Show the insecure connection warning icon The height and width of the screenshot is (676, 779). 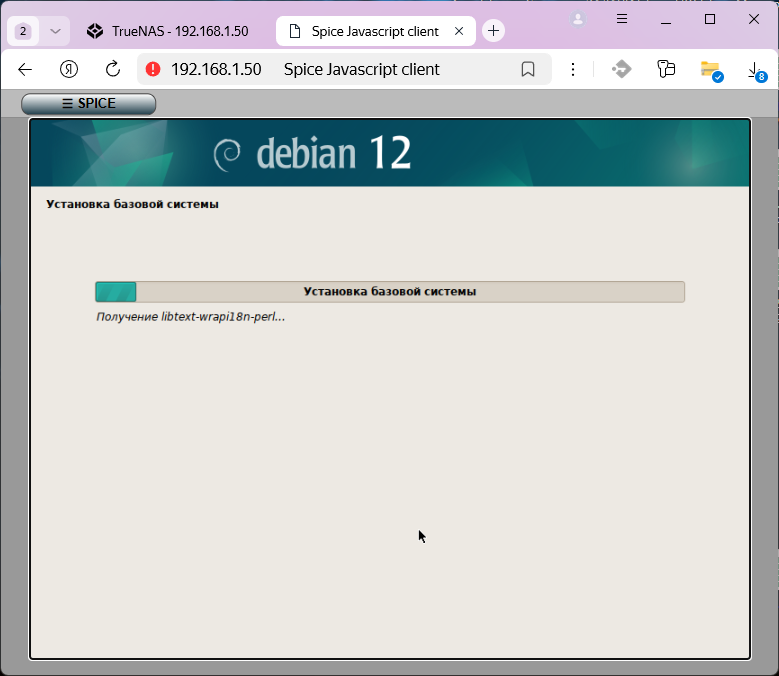point(153,69)
